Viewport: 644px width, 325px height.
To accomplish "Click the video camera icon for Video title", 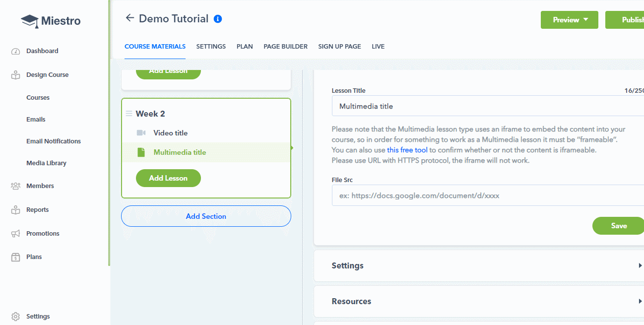I will point(141,133).
